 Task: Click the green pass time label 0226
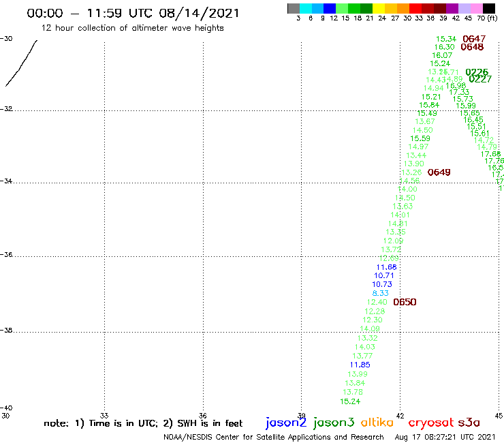(x=477, y=72)
